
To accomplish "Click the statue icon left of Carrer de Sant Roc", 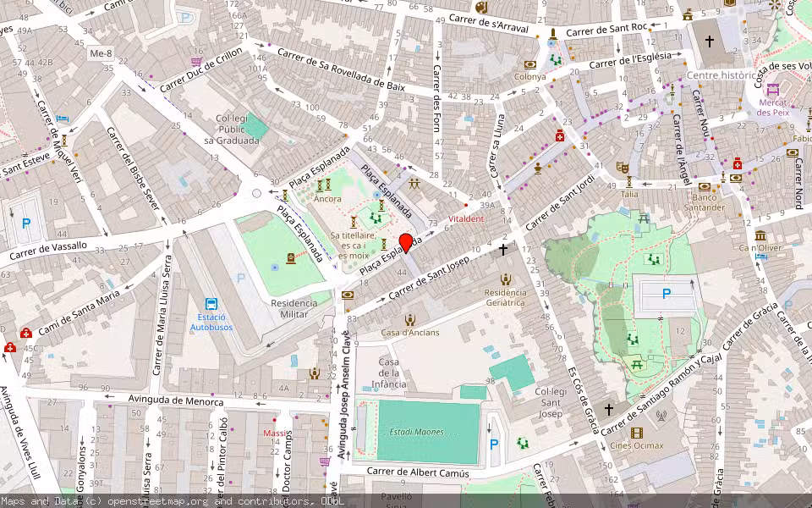I will click(x=553, y=34).
